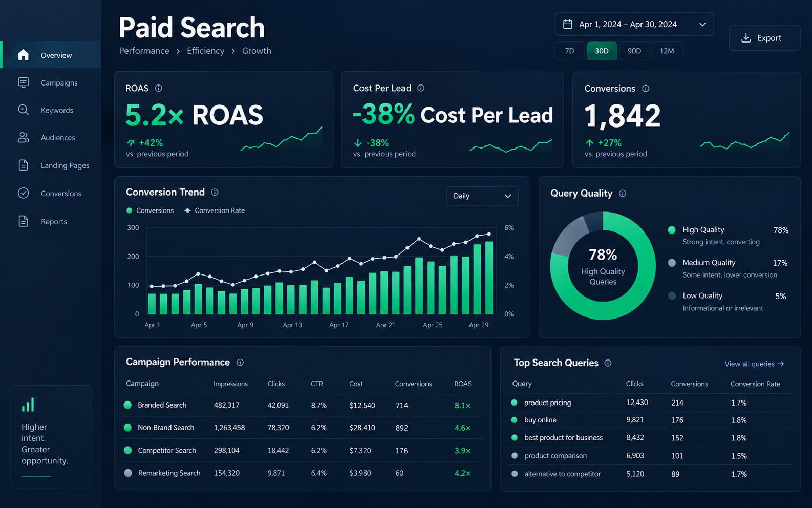Click the info icon beside Conversion Trend

215,192
